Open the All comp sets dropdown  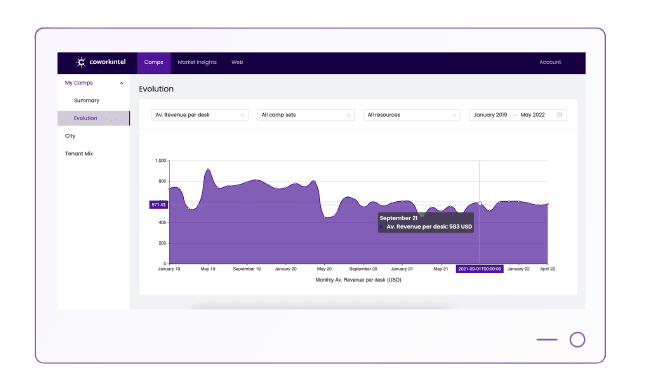pos(306,115)
